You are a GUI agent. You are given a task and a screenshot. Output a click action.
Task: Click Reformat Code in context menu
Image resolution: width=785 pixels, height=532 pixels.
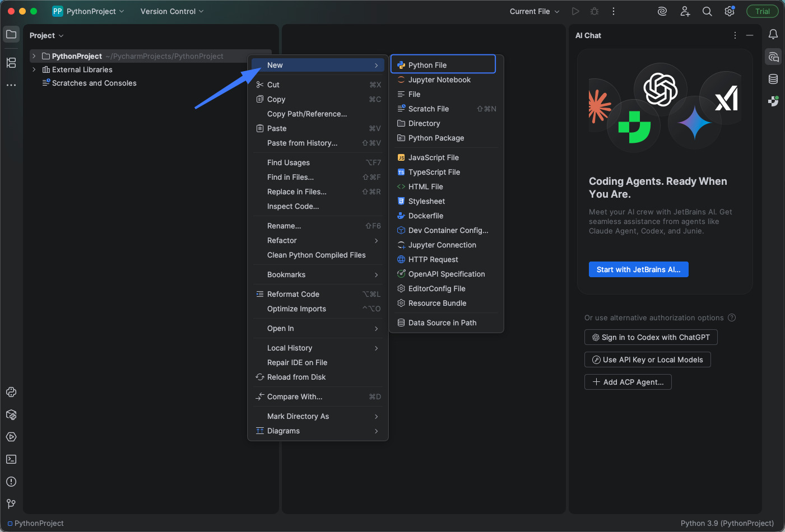pos(318,294)
